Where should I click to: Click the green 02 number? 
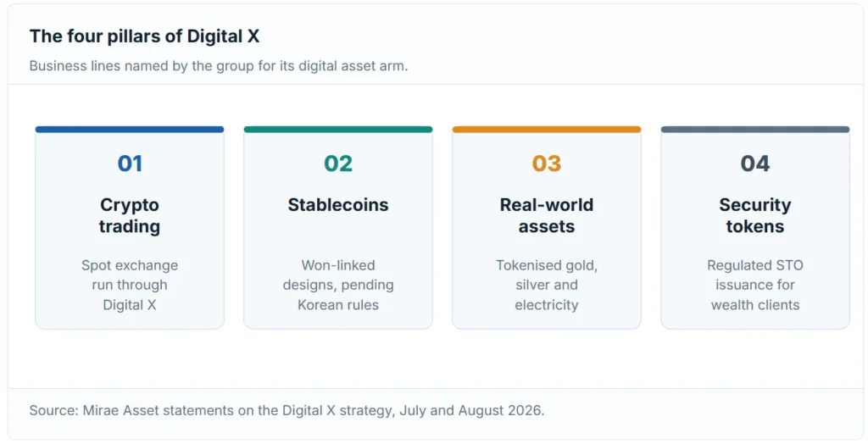point(338,164)
